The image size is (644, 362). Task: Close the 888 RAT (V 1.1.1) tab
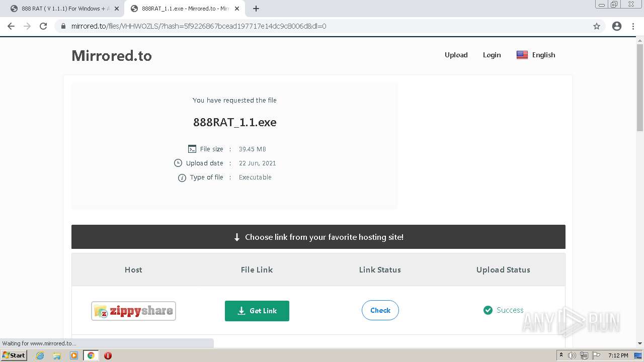(x=116, y=9)
